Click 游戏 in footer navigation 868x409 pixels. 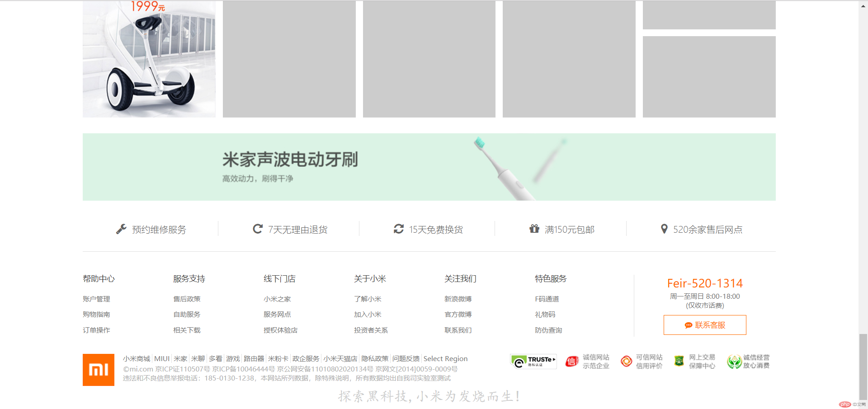(x=233, y=358)
